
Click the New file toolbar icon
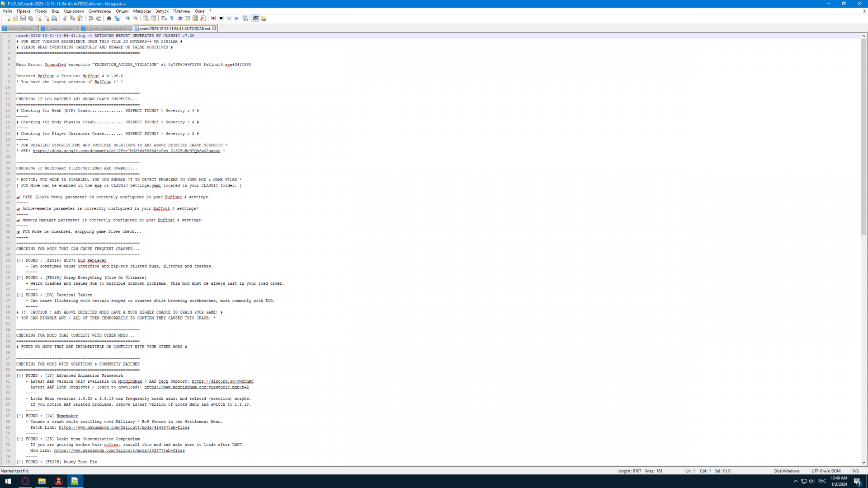8,19
